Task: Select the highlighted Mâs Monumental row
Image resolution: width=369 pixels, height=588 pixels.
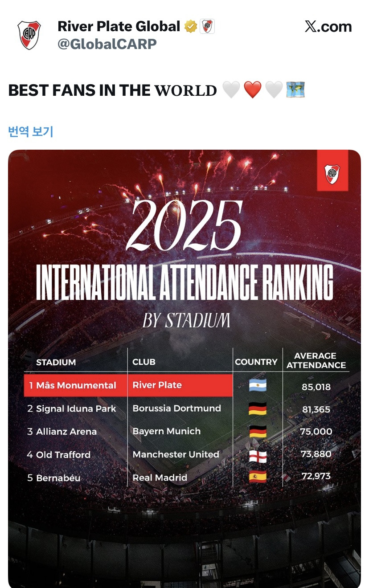Action: (x=128, y=385)
